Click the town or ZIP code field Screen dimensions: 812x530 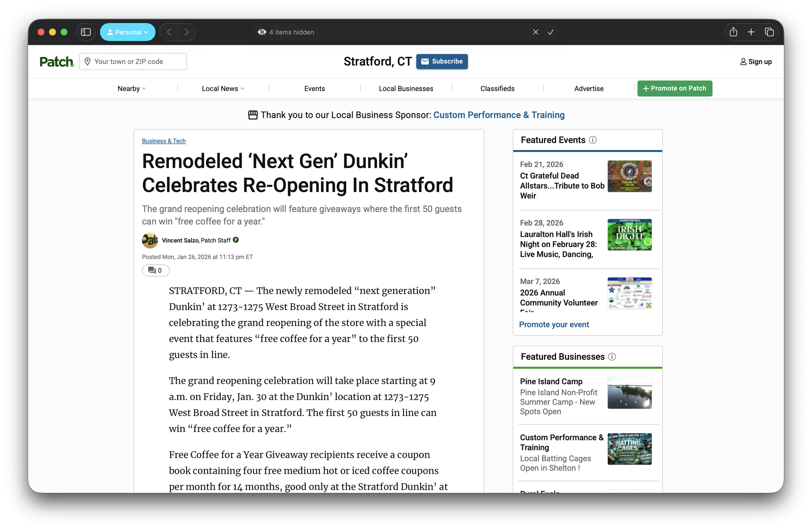click(133, 62)
